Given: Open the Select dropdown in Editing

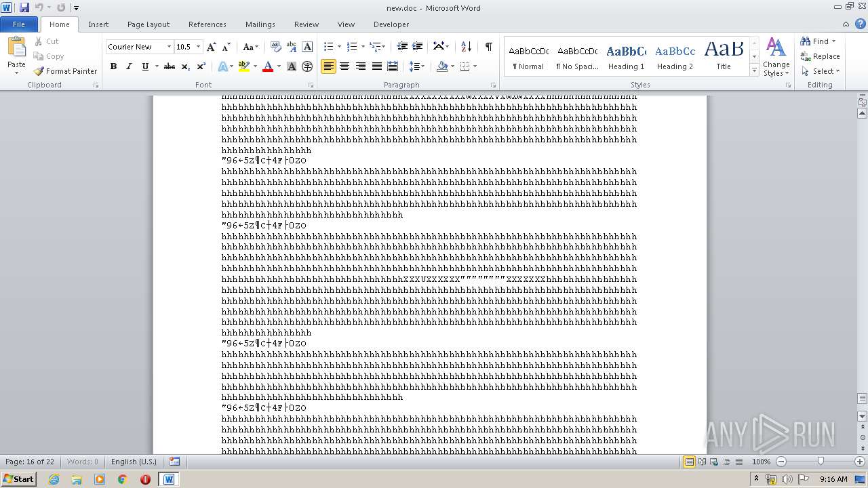Looking at the screenshot, I should [x=821, y=71].
